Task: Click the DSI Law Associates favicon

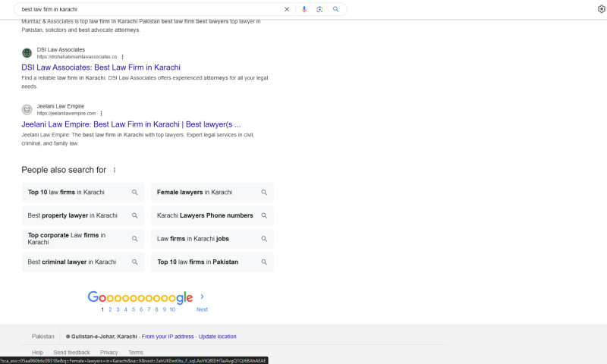Action: point(27,53)
